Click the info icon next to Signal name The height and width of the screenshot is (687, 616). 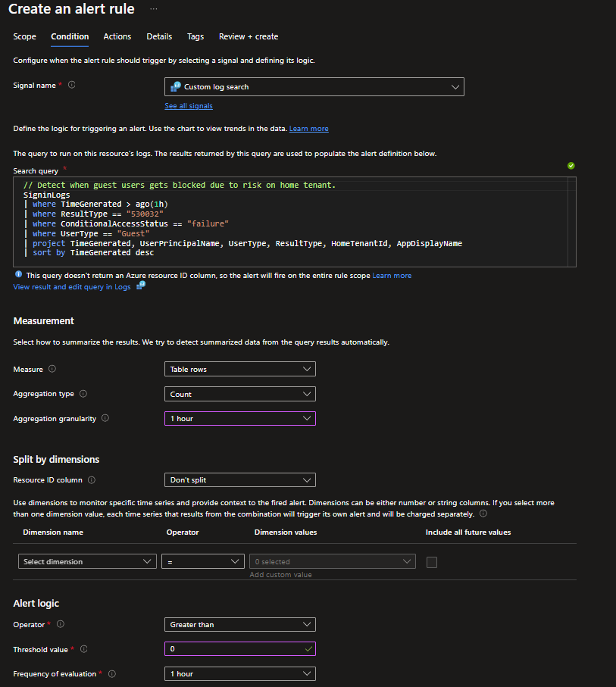click(x=70, y=85)
